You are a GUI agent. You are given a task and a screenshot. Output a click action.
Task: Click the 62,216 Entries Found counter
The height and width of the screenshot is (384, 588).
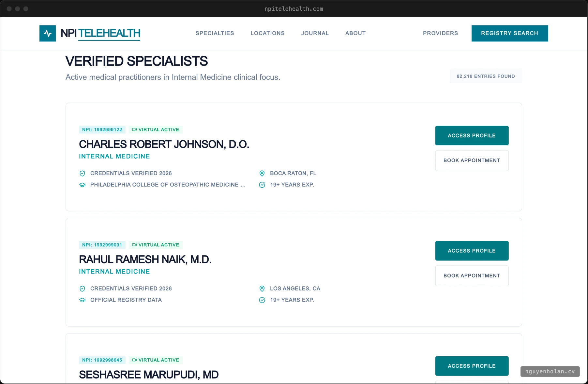(x=486, y=77)
